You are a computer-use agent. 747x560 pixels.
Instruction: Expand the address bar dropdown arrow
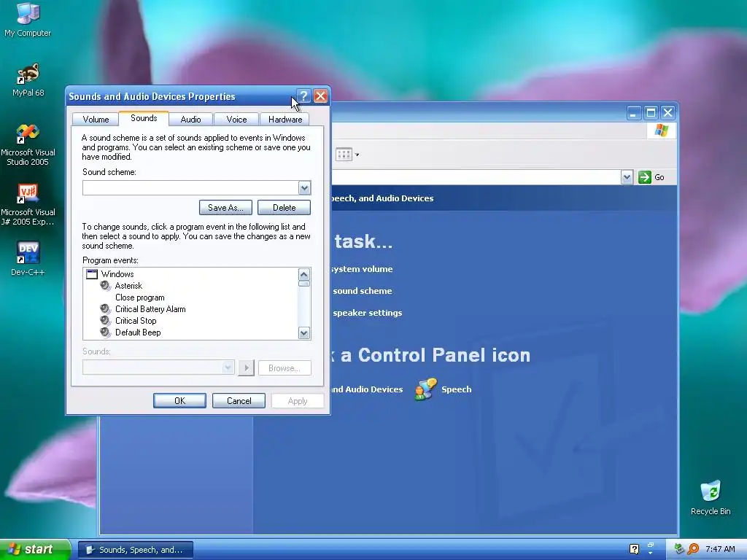coord(627,177)
